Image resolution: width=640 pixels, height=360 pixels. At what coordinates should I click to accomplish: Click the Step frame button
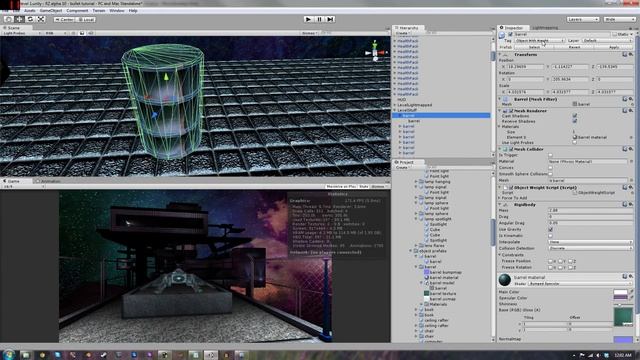click(x=330, y=19)
